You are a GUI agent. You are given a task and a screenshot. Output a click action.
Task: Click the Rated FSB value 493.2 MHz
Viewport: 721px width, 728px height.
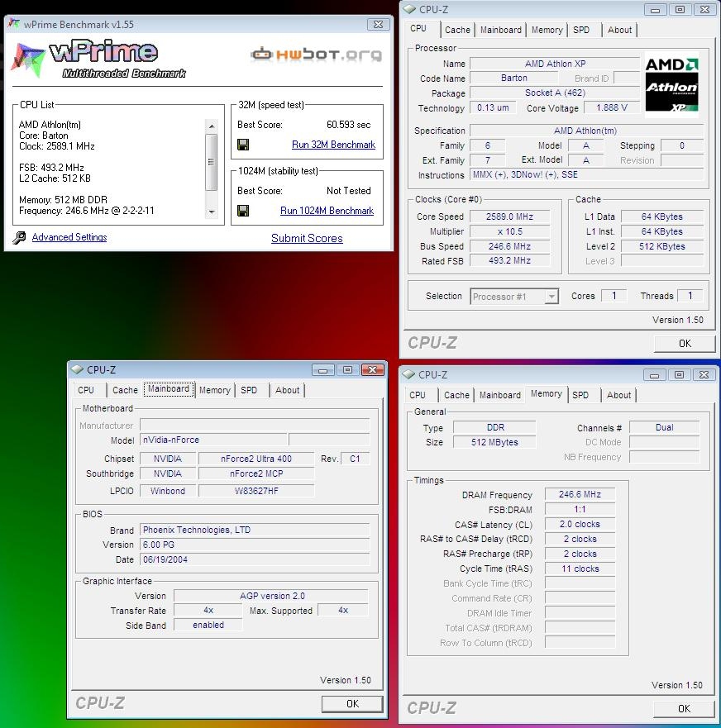click(x=509, y=261)
